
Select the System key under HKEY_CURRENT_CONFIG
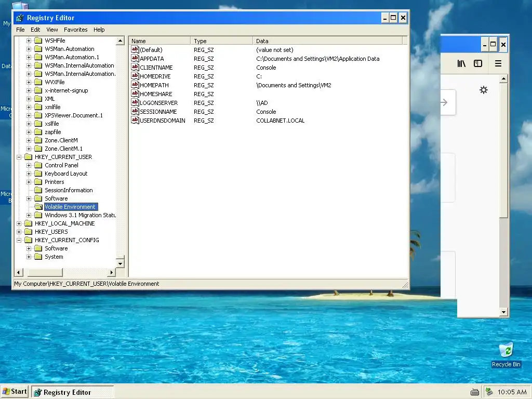54,257
